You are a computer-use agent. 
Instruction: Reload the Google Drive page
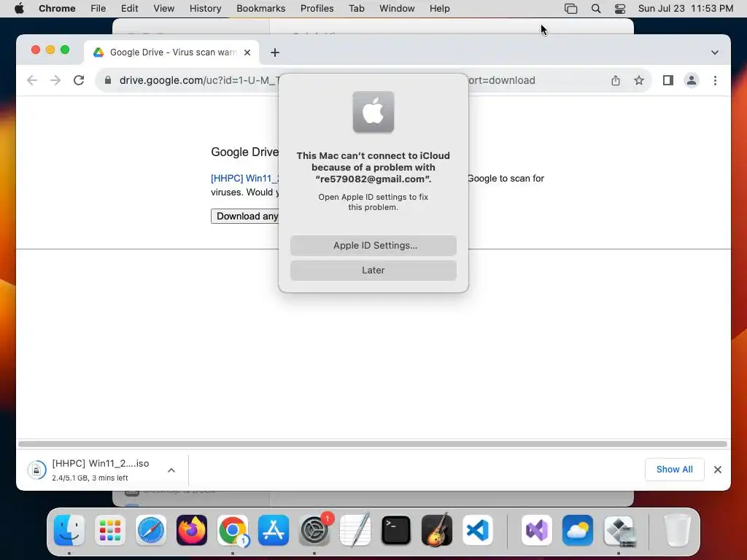point(79,80)
